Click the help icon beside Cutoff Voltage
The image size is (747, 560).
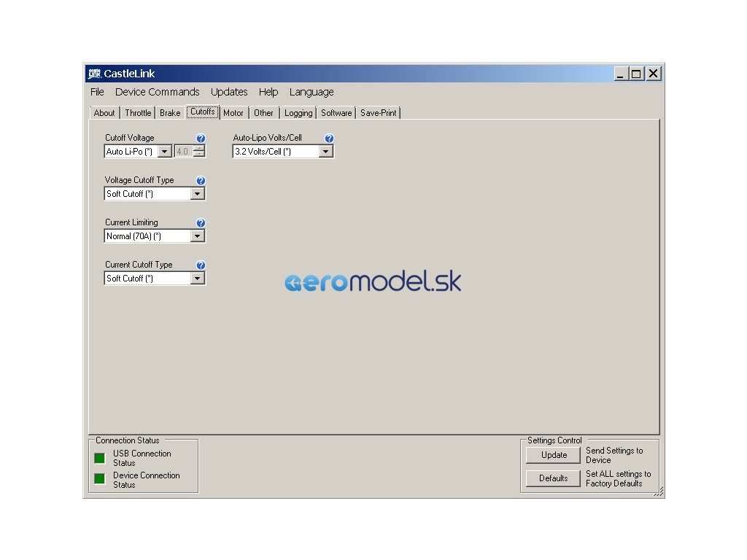point(201,139)
